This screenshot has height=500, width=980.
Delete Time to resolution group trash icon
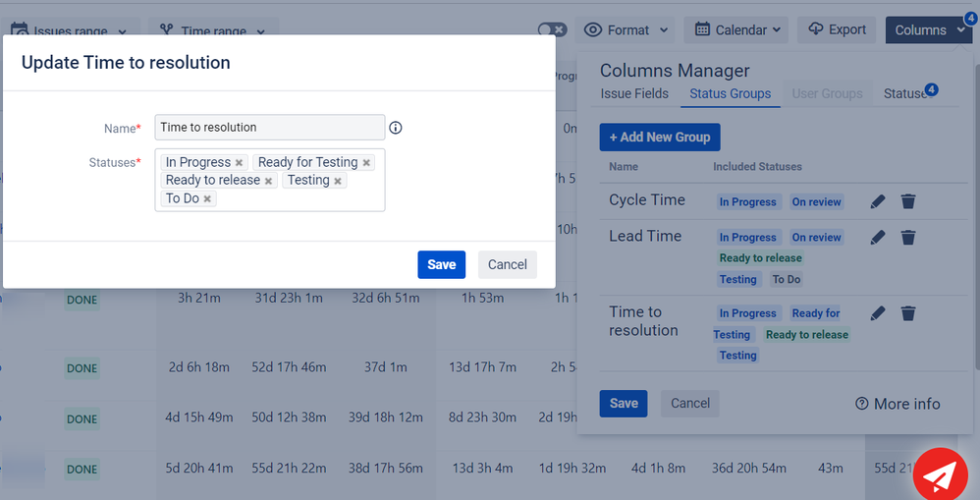(908, 312)
